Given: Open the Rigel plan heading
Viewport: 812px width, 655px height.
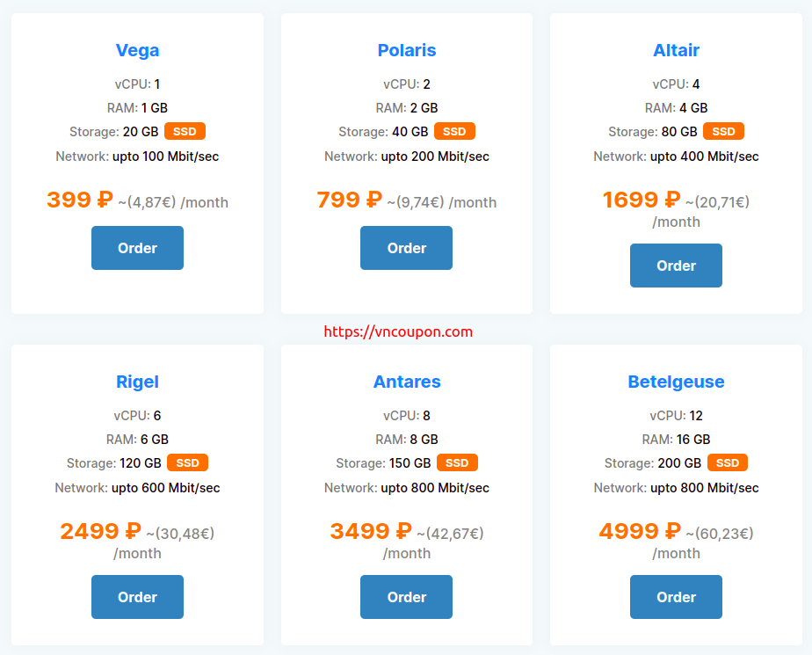Looking at the screenshot, I should pyautogui.click(x=137, y=382).
